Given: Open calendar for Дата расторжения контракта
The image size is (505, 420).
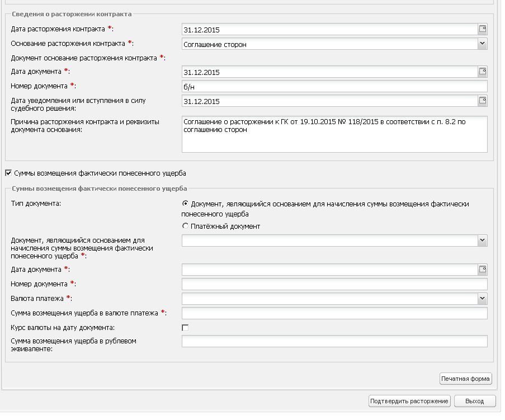Looking at the screenshot, I should point(482,29).
